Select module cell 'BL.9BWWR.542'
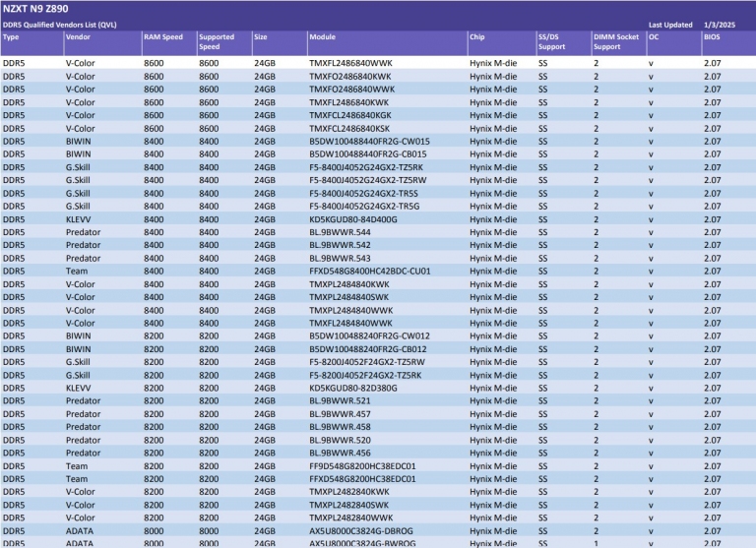 click(x=341, y=245)
